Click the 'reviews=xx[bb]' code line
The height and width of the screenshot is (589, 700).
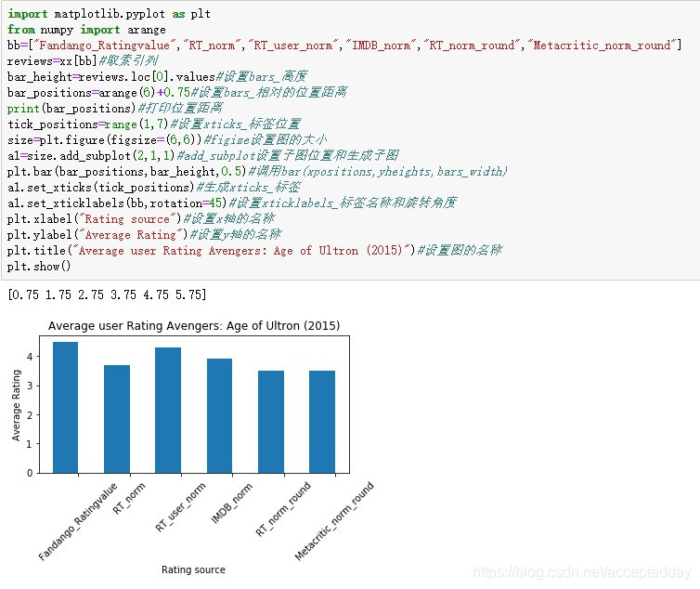[x=83, y=60]
